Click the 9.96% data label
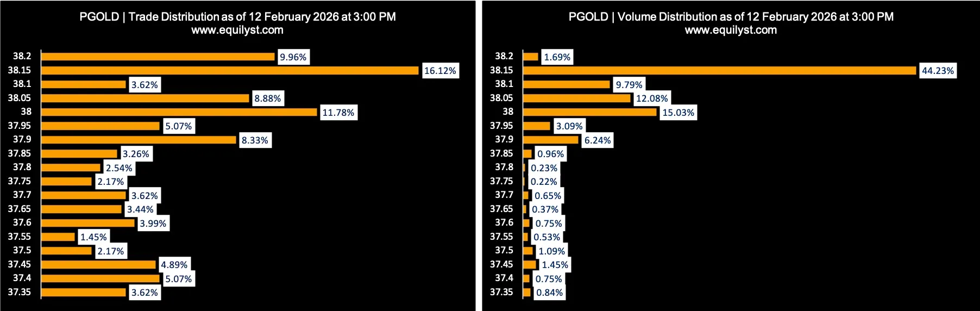The image size is (980, 311). click(293, 57)
